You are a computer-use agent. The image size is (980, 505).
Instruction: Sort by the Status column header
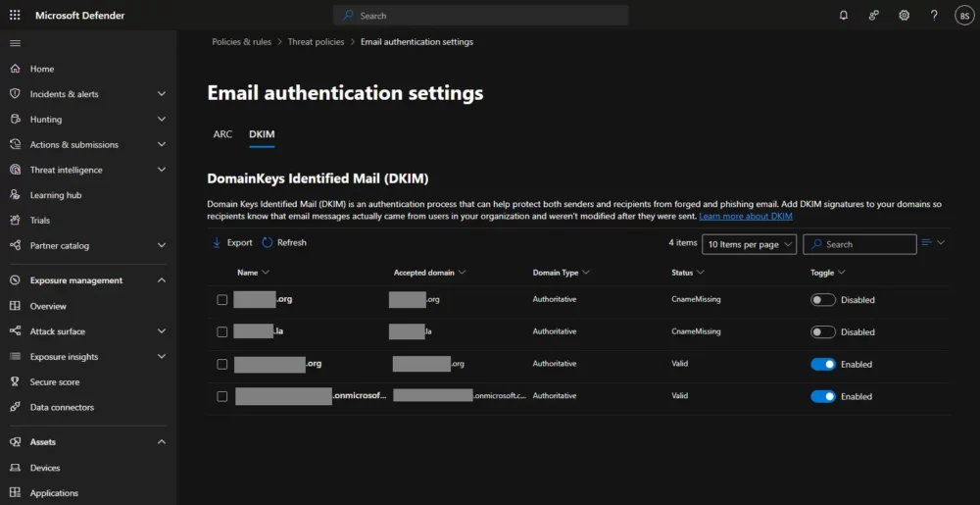pos(688,273)
